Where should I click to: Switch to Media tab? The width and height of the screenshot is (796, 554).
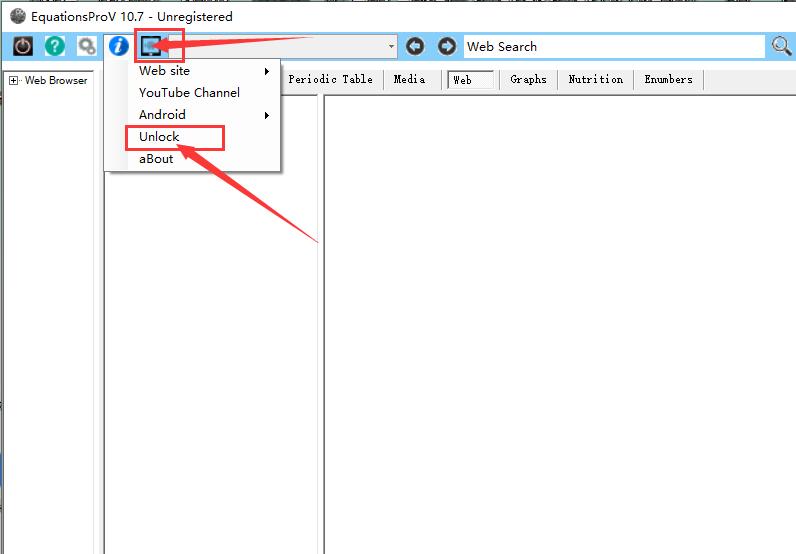pos(409,80)
